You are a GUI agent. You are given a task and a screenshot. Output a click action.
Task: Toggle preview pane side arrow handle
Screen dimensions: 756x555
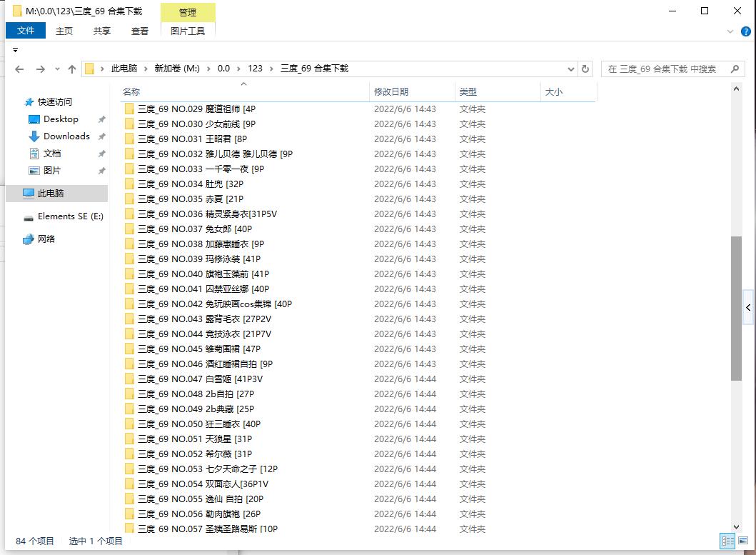748,307
